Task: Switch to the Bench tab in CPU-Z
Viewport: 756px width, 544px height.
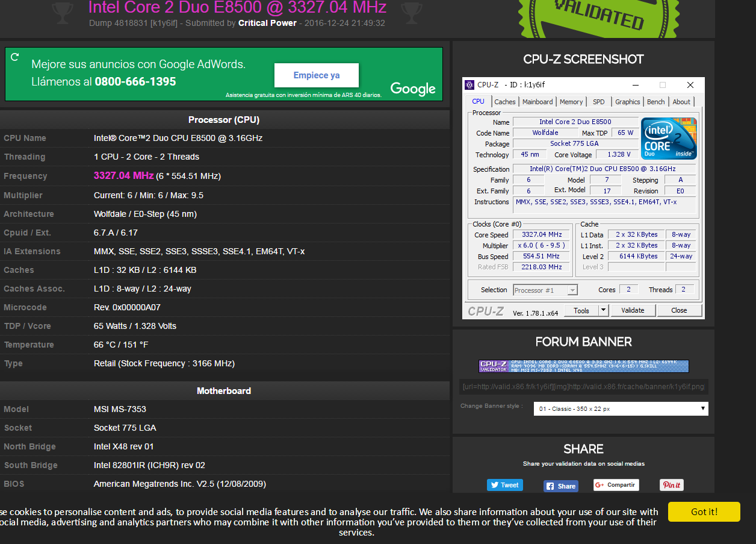Action: 655,102
